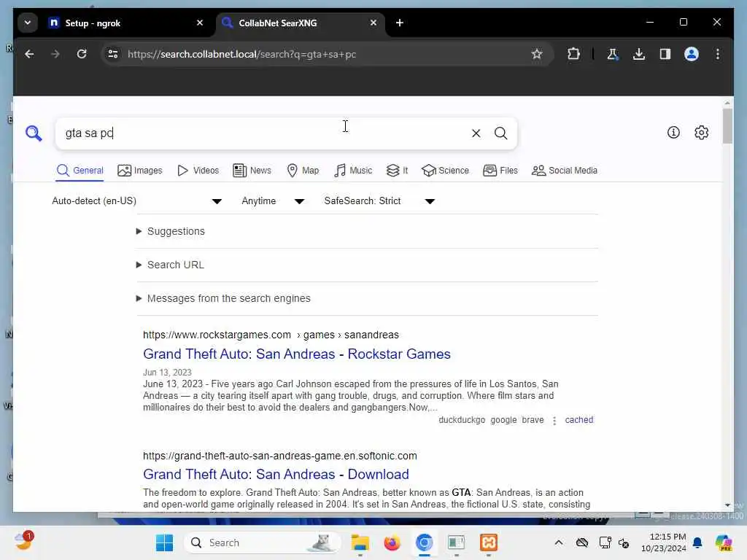Open the browser Extensions puzzle icon
The height and width of the screenshot is (560, 747).
pyautogui.click(x=573, y=54)
